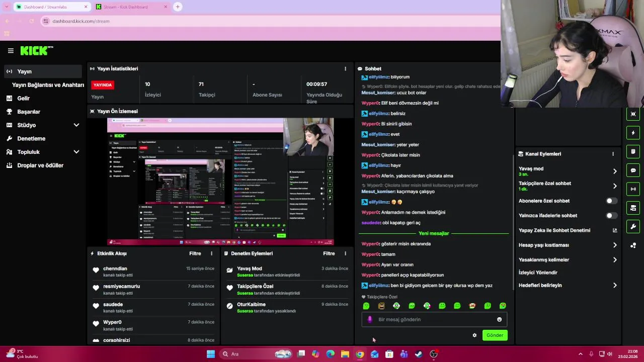Open emoji picker in message box
The height and width of the screenshot is (362, 644).
(x=499, y=319)
